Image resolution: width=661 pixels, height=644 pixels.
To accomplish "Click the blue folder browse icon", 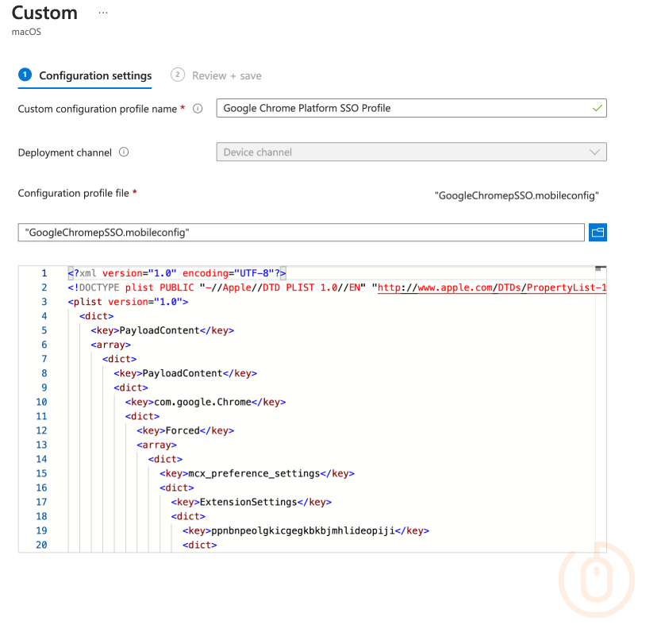I will pos(598,232).
